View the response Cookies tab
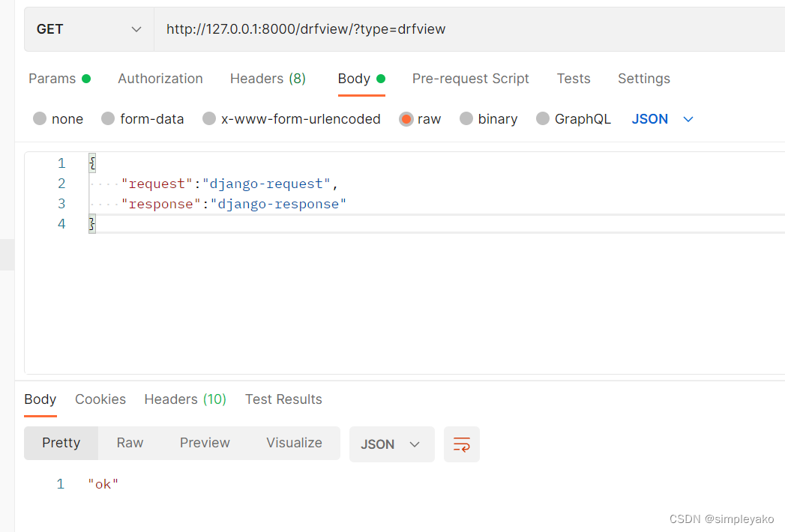The image size is (785, 532). (x=100, y=399)
